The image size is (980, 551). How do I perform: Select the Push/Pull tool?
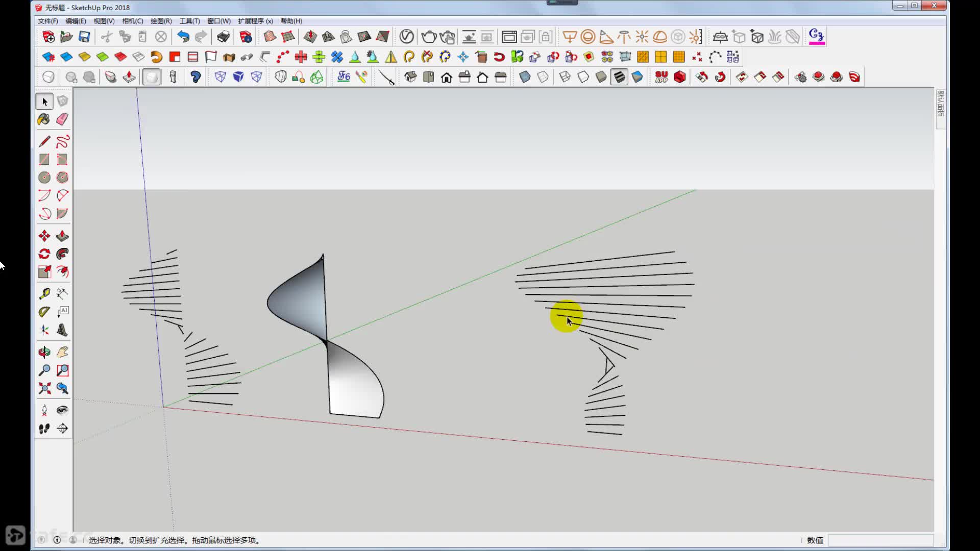tap(62, 236)
